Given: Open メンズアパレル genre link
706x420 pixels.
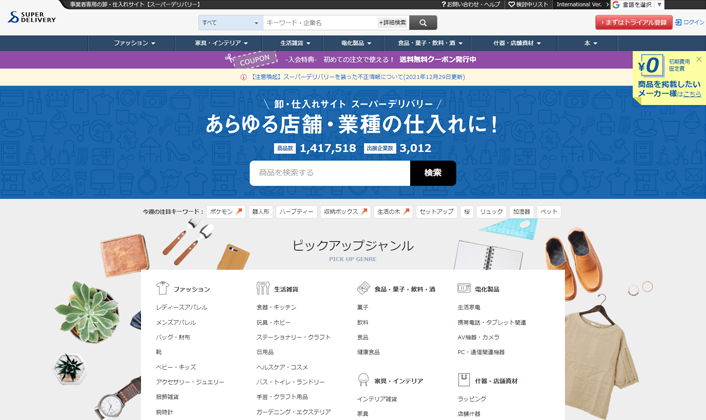Looking at the screenshot, I should click(176, 322).
